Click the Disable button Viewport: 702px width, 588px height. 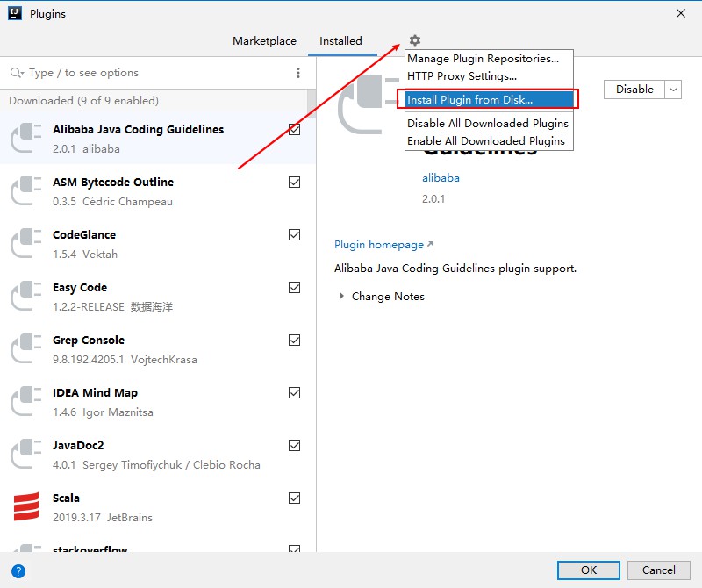click(x=634, y=90)
